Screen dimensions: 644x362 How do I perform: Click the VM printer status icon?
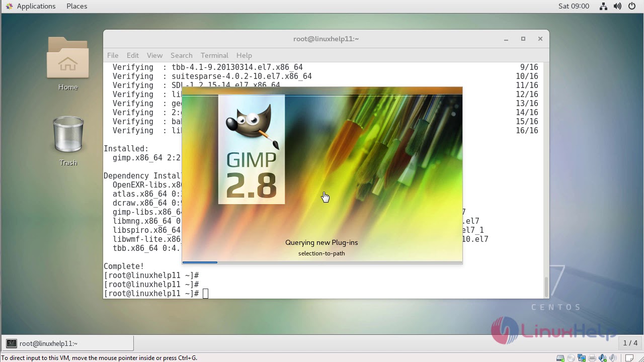(x=592, y=358)
